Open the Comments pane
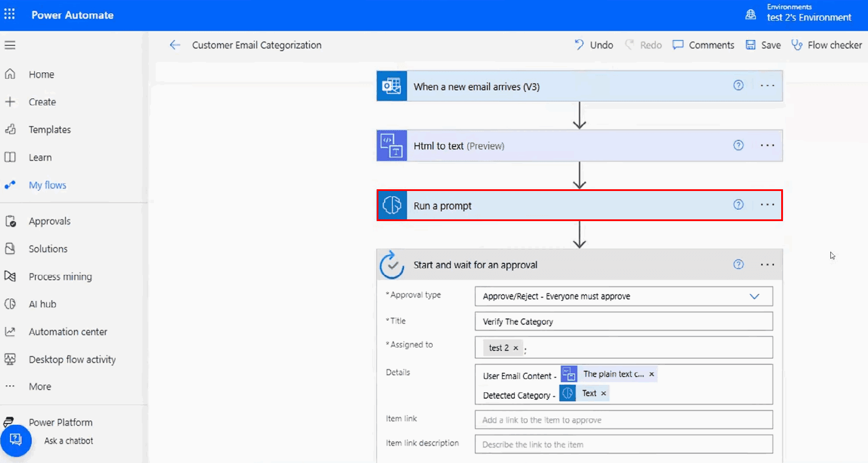The width and height of the screenshot is (868, 463). (703, 45)
